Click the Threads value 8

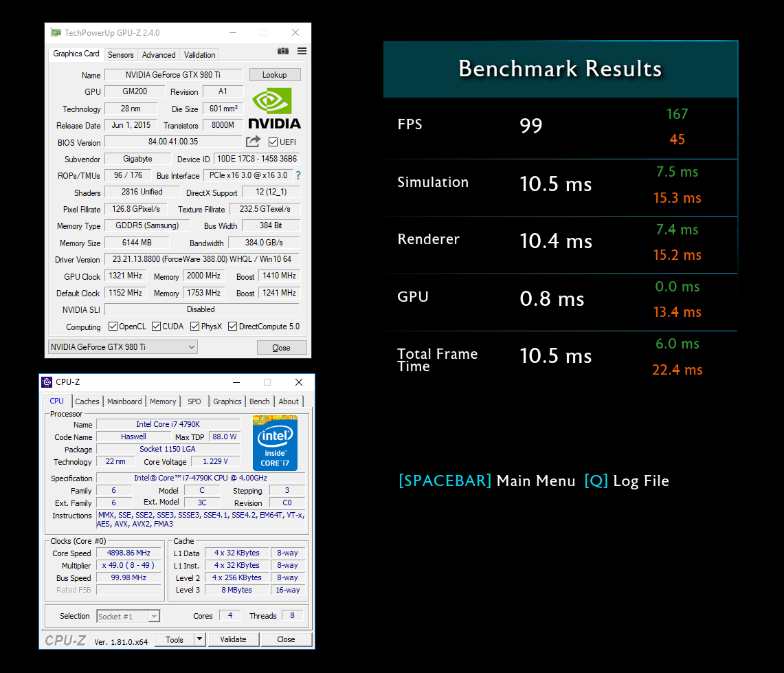click(293, 615)
